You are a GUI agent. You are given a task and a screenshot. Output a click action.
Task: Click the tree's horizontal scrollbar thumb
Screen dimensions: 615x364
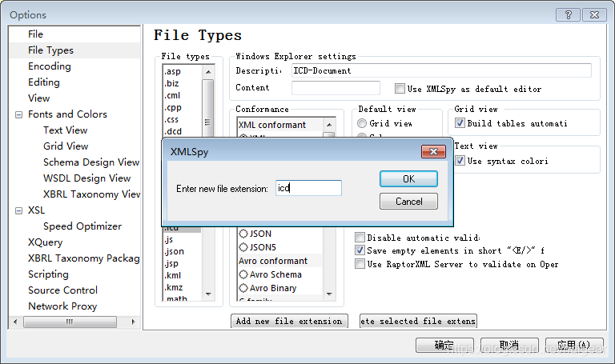point(70,322)
